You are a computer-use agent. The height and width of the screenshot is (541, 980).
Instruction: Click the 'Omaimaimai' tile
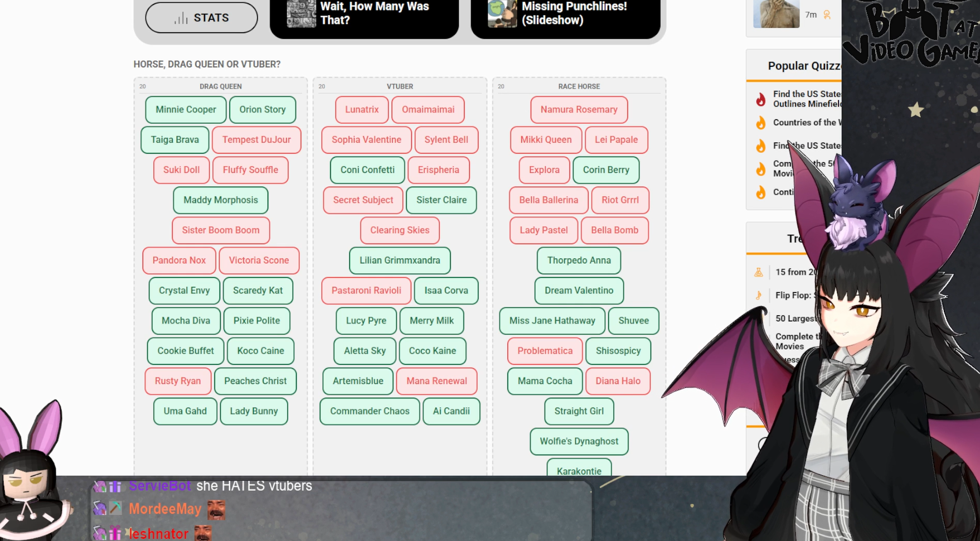coord(428,110)
